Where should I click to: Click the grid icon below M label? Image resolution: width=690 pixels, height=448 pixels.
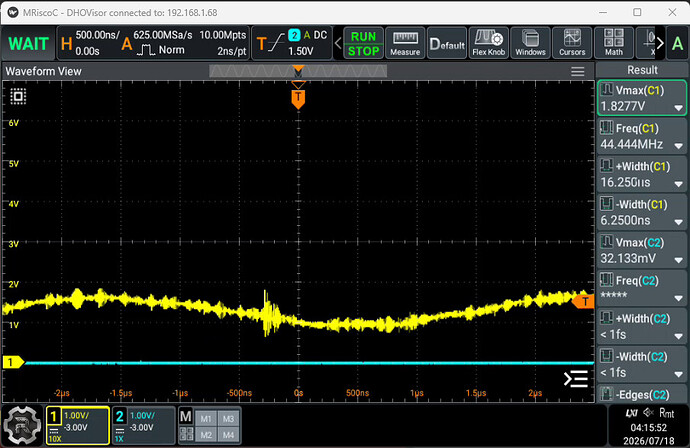(186, 434)
